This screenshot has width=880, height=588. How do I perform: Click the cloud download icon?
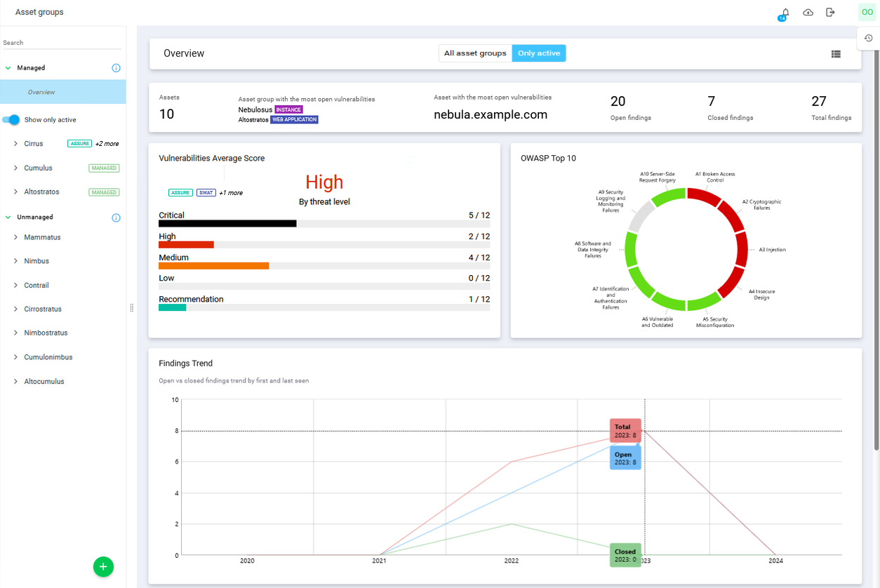click(808, 12)
